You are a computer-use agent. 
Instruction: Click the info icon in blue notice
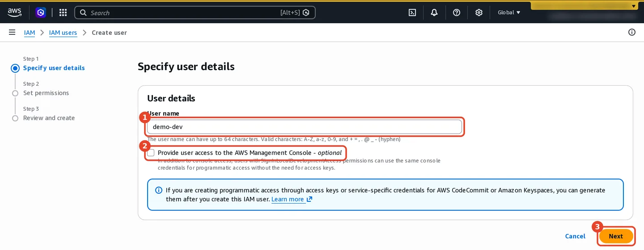[159, 190]
